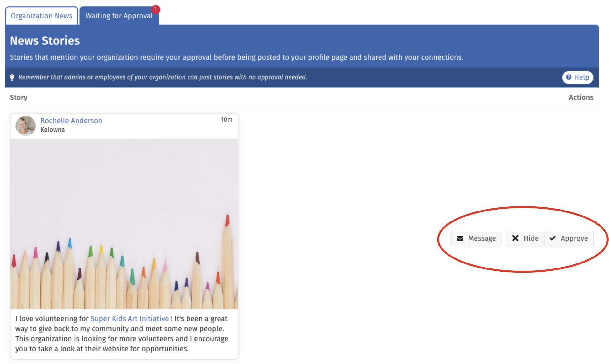This screenshot has height=364, width=609.
Task: Click the lightbulb tip icon
Action: tap(12, 77)
